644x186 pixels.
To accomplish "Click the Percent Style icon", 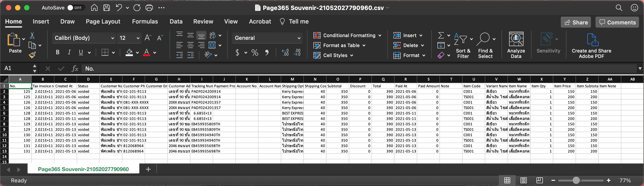I will (255, 52).
